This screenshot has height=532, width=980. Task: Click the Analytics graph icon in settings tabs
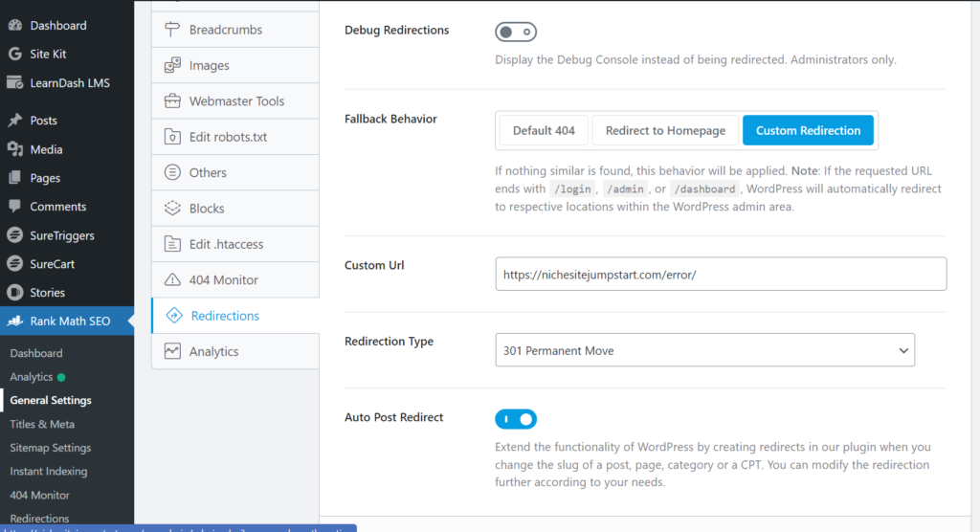pyautogui.click(x=172, y=351)
